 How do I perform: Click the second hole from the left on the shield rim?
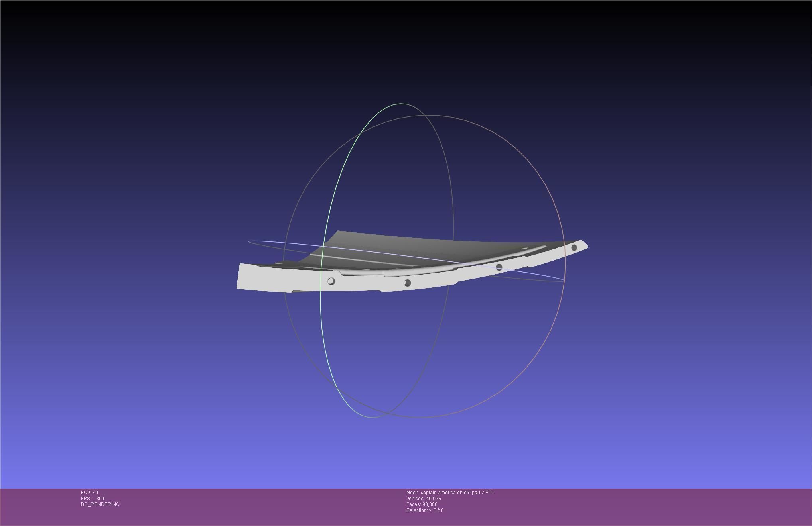[407, 283]
